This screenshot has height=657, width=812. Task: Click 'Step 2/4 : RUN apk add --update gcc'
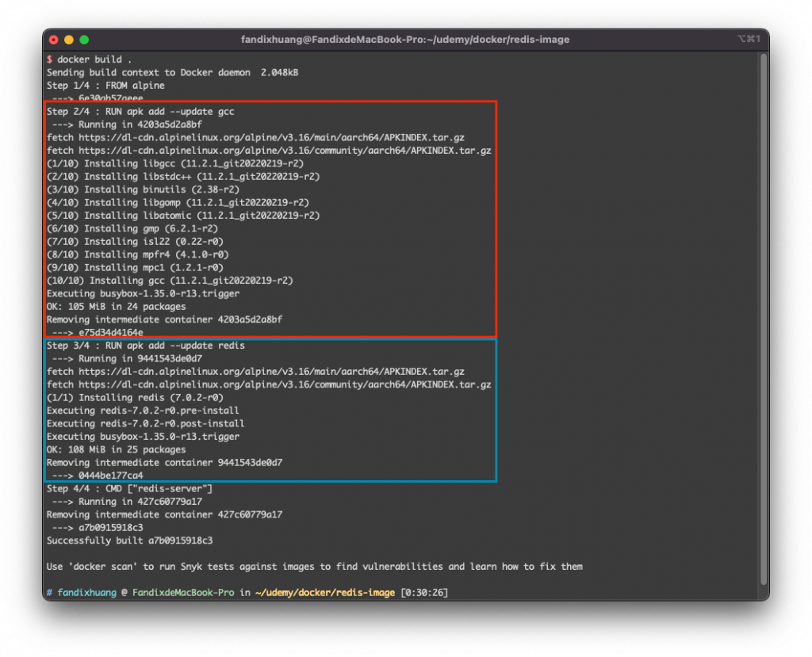coord(140,111)
